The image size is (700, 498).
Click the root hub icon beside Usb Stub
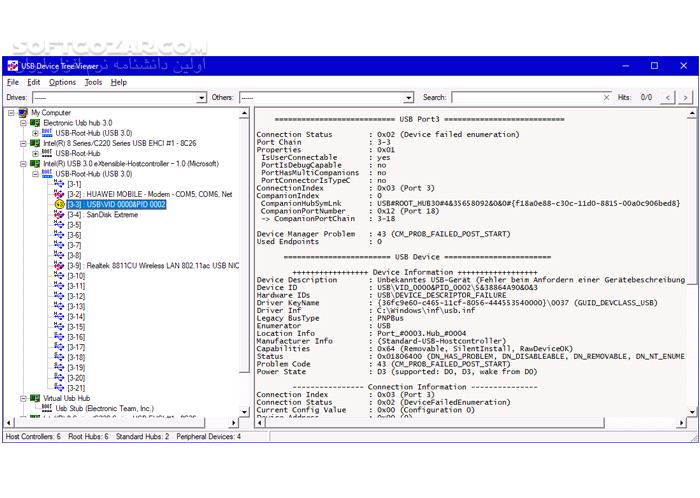click(47, 408)
